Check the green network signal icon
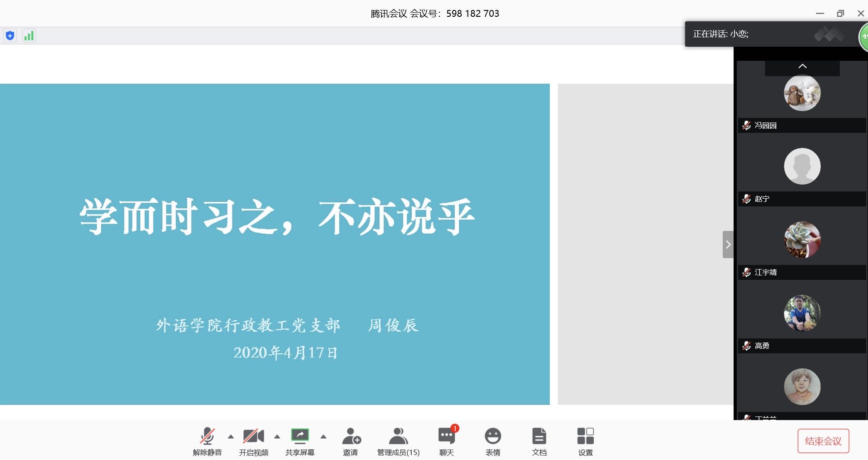This screenshot has height=460, width=868. pyautogui.click(x=29, y=36)
